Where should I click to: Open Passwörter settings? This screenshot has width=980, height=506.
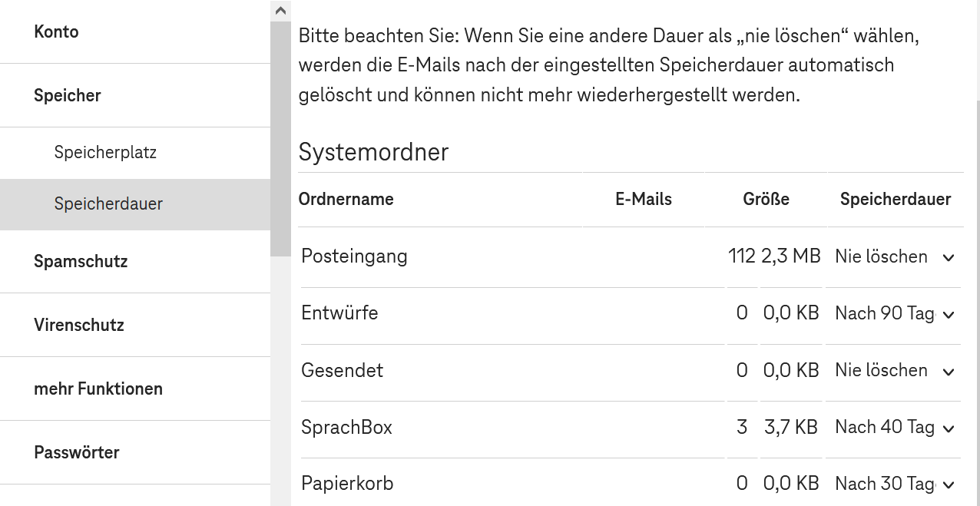point(77,453)
